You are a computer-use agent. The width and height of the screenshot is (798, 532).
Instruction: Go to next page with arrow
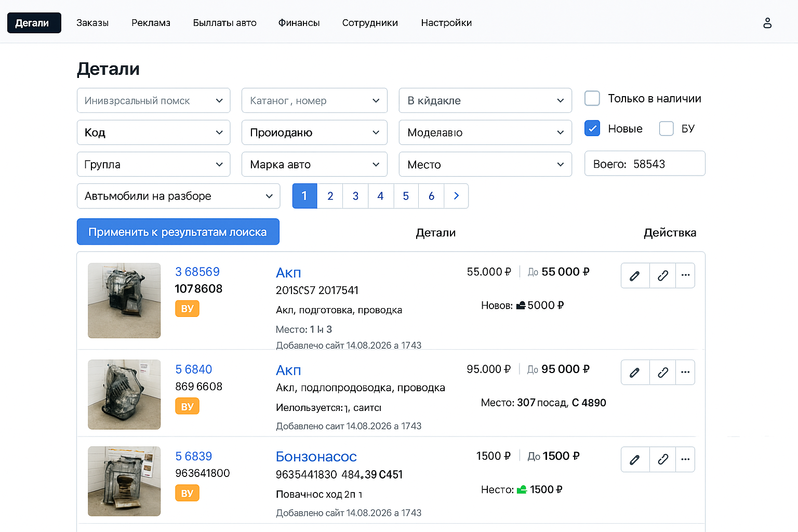click(x=456, y=196)
